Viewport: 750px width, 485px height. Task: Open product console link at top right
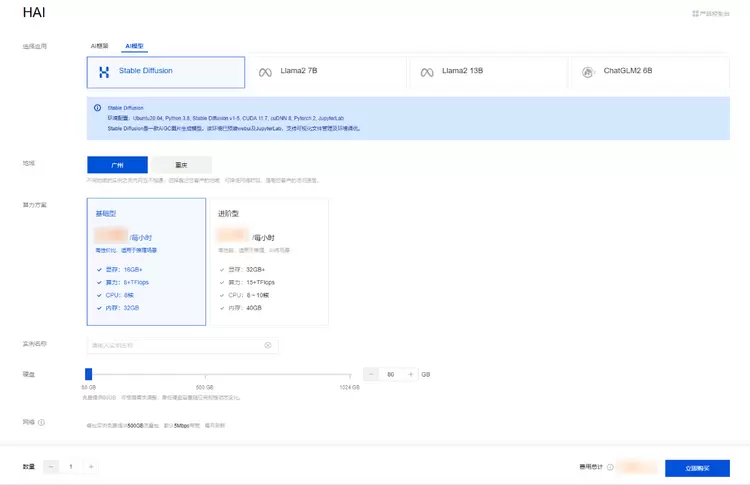(710, 13)
